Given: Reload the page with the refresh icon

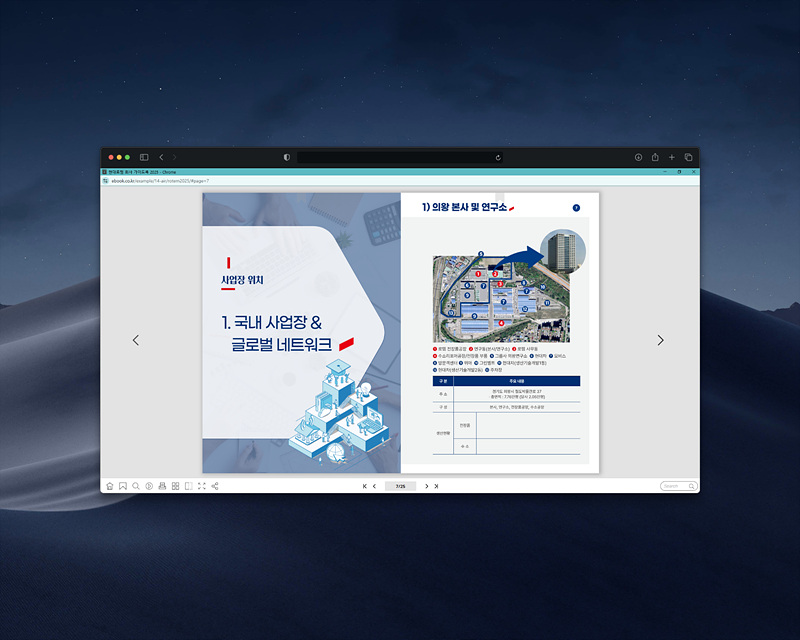Looking at the screenshot, I should click(x=498, y=157).
